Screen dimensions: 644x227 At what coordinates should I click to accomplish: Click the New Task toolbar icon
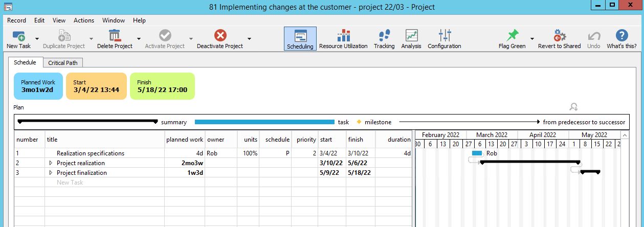(18, 36)
